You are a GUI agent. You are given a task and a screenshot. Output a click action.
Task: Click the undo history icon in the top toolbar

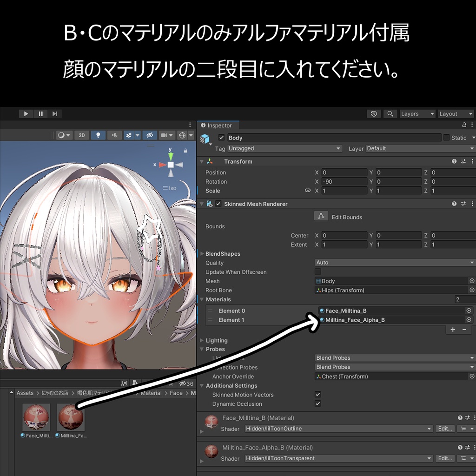pyautogui.click(x=374, y=113)
